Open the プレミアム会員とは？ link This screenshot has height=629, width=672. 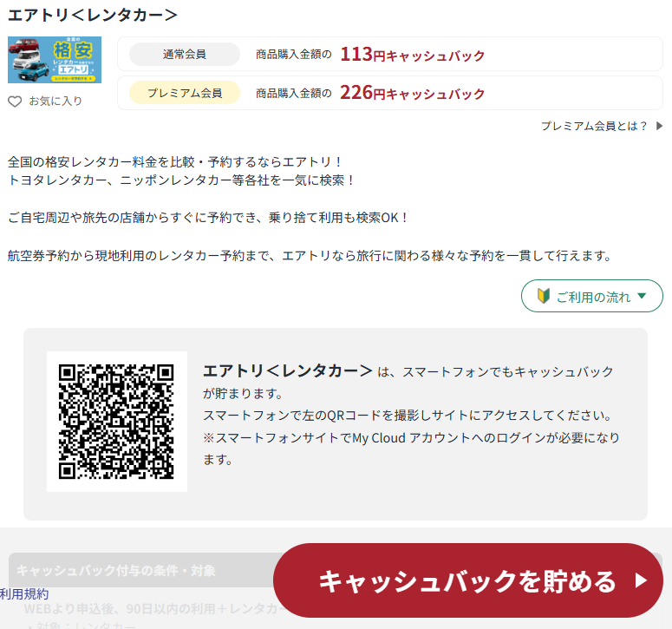point(594,126)
